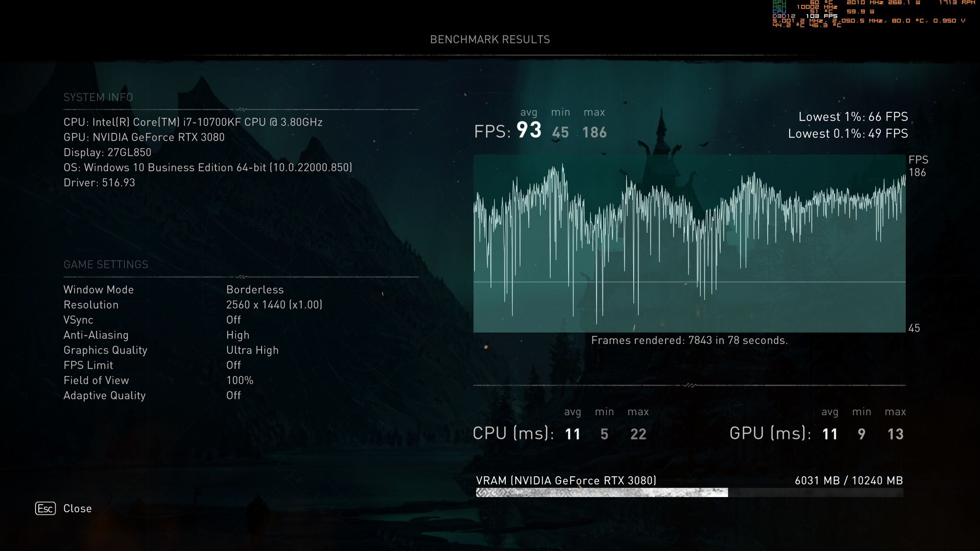Click the hardware monitor overlay FPS readout
This screenshot has width=980, height=551.
tap(821, 16)
